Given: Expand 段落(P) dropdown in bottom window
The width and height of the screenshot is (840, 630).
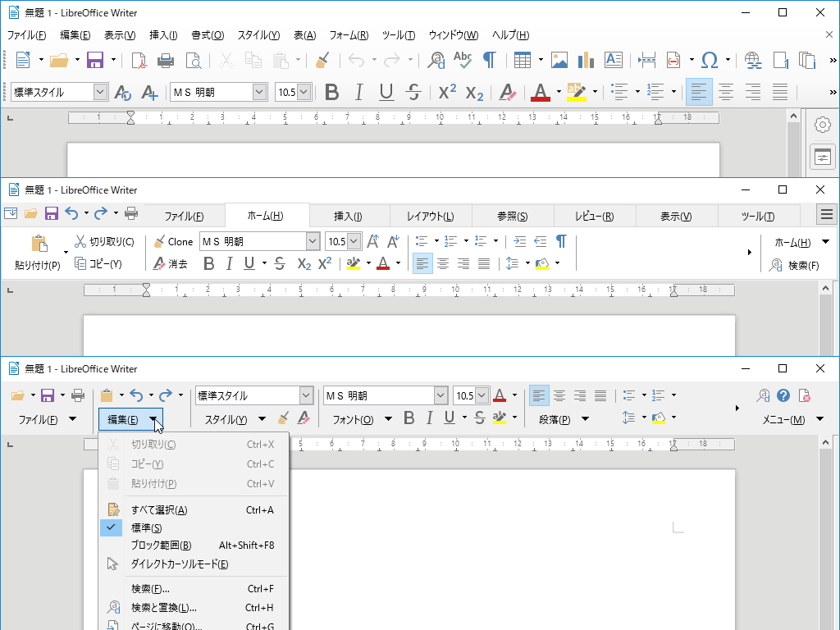Looking at the screenshot, I should click(x=585, y=419).
